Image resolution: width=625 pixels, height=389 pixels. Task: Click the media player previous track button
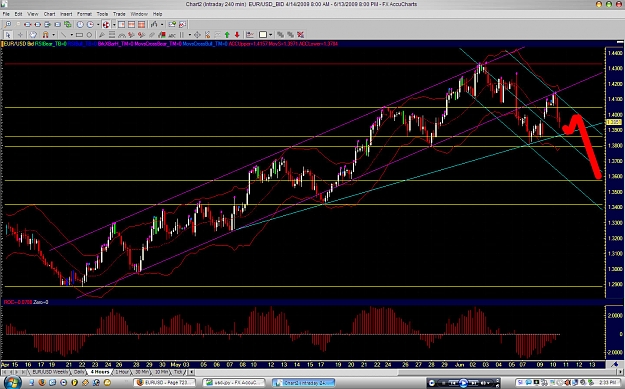pyautogui.click(x=453, y=383)
